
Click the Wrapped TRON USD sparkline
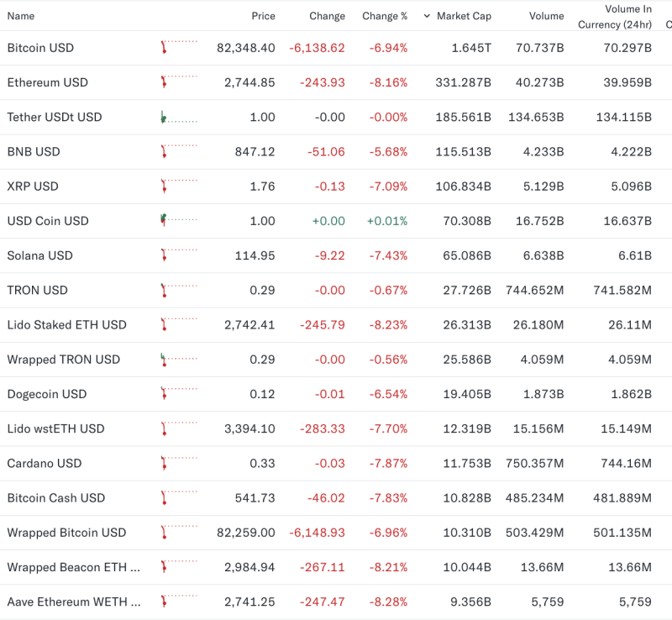tap(176, 360)
